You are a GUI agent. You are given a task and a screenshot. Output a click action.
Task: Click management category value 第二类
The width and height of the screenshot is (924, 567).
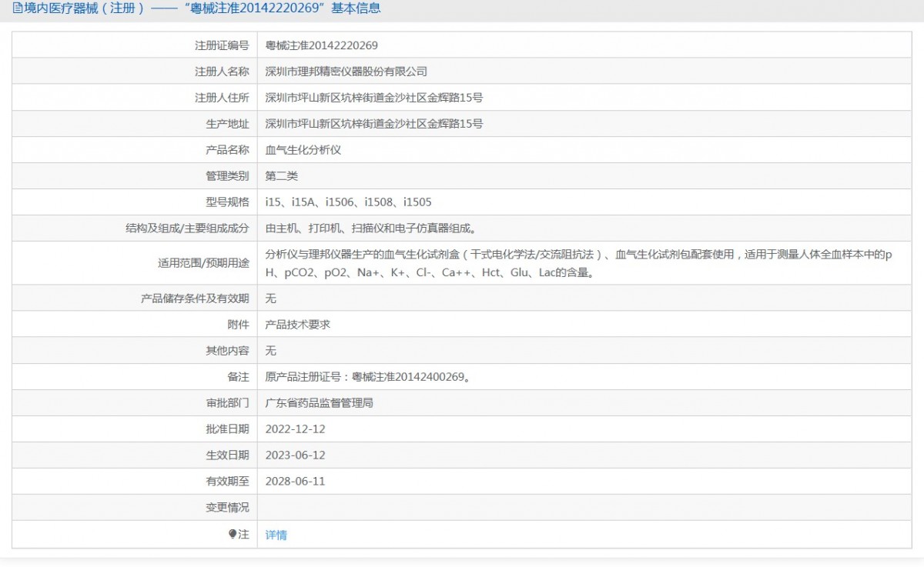click(x=281, y=176)
